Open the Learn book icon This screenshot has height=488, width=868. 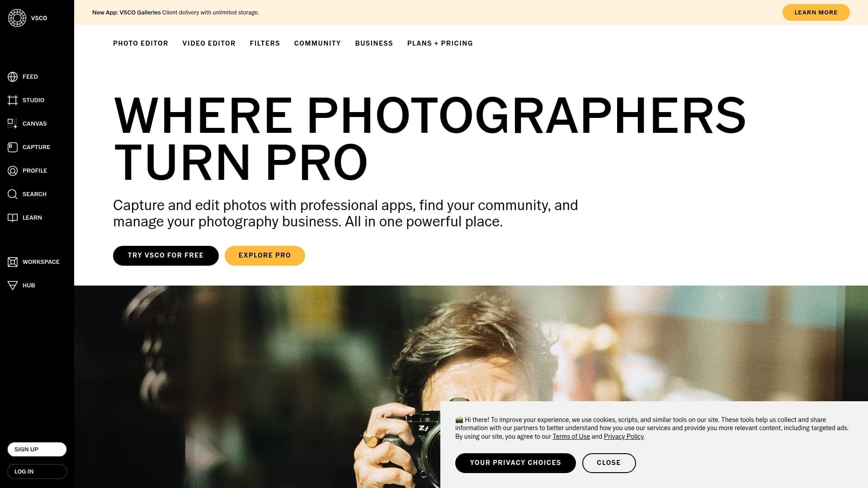[13, 218]
